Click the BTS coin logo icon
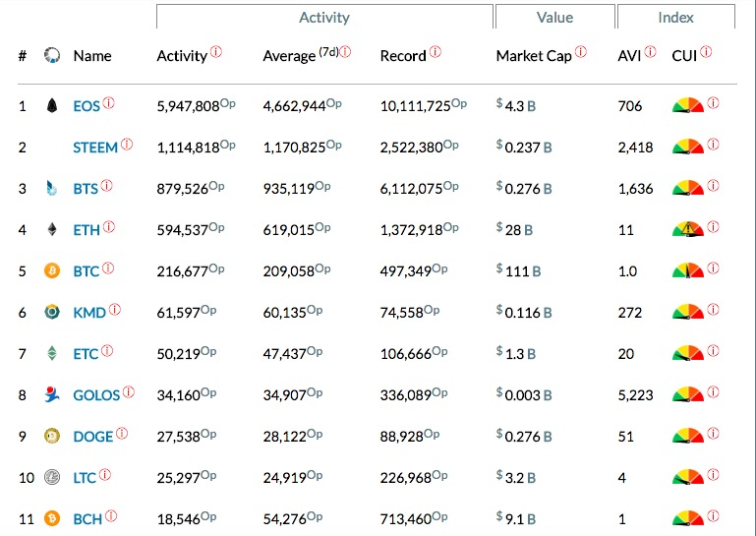 [x=51, y=188]
